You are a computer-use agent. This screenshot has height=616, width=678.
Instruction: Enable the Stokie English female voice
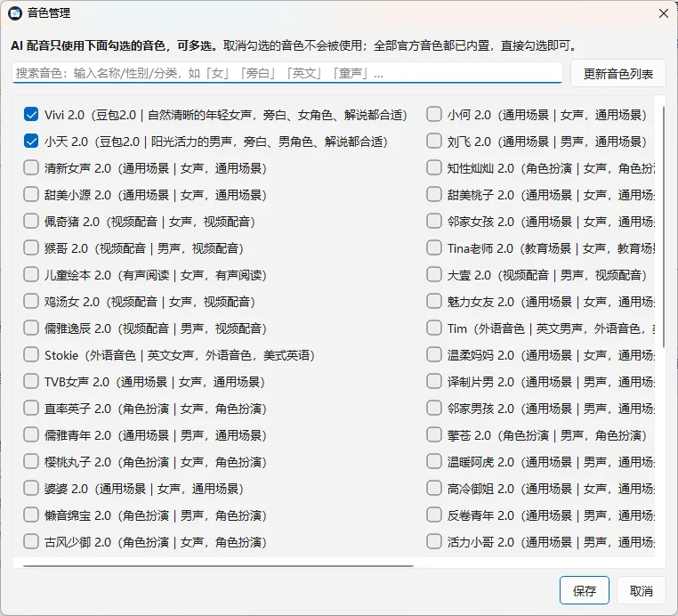(x=31, y=355)
